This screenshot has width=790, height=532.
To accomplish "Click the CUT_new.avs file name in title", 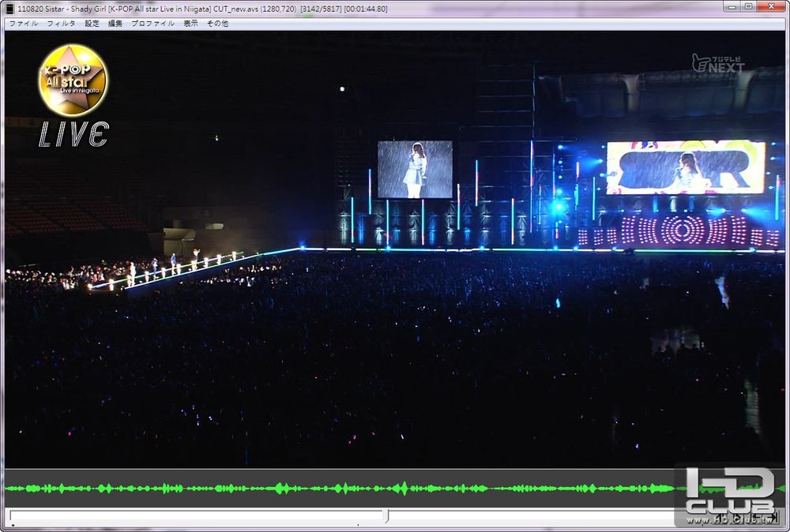I will click(235, 9).
